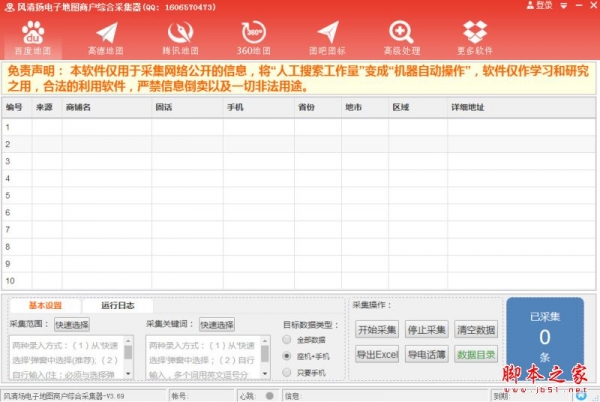Open the Baidu Map (百度地图) collector

pos(33,38)
